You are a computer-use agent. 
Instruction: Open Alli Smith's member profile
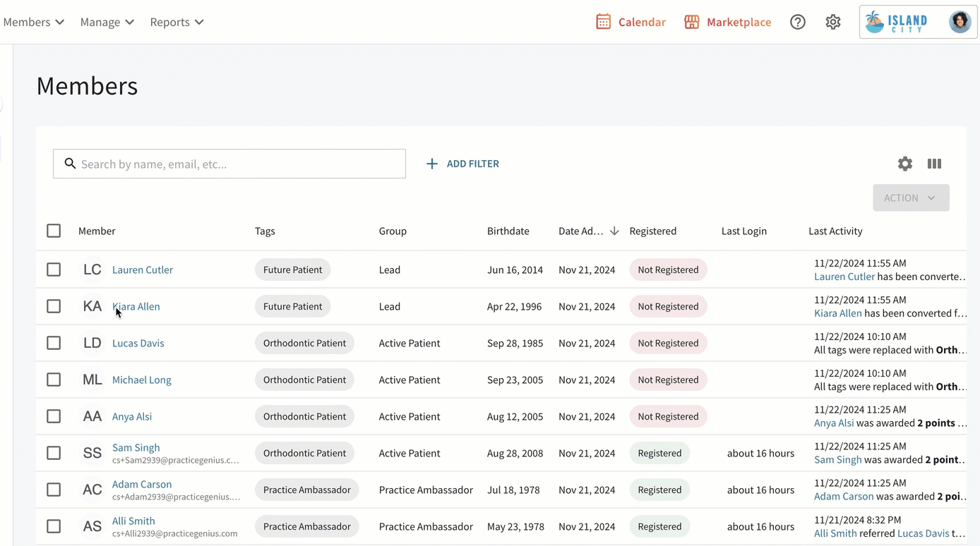coord(133,521)
